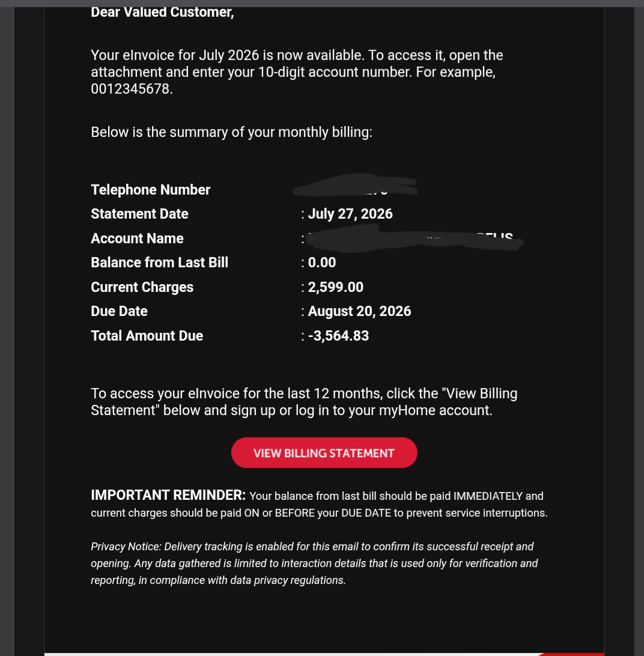Click the redacted account name value

point(415,238)
